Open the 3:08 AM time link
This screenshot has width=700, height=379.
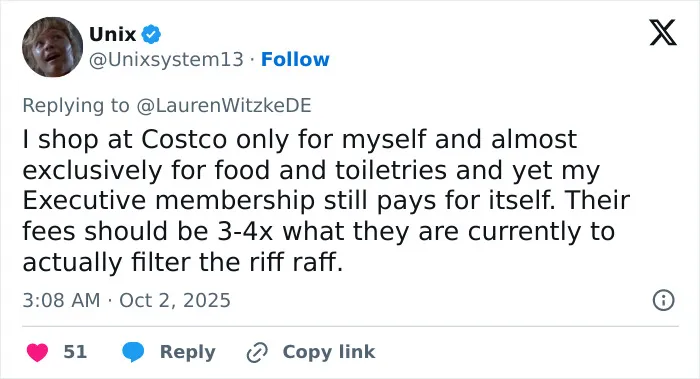click(x=61, y=300)
